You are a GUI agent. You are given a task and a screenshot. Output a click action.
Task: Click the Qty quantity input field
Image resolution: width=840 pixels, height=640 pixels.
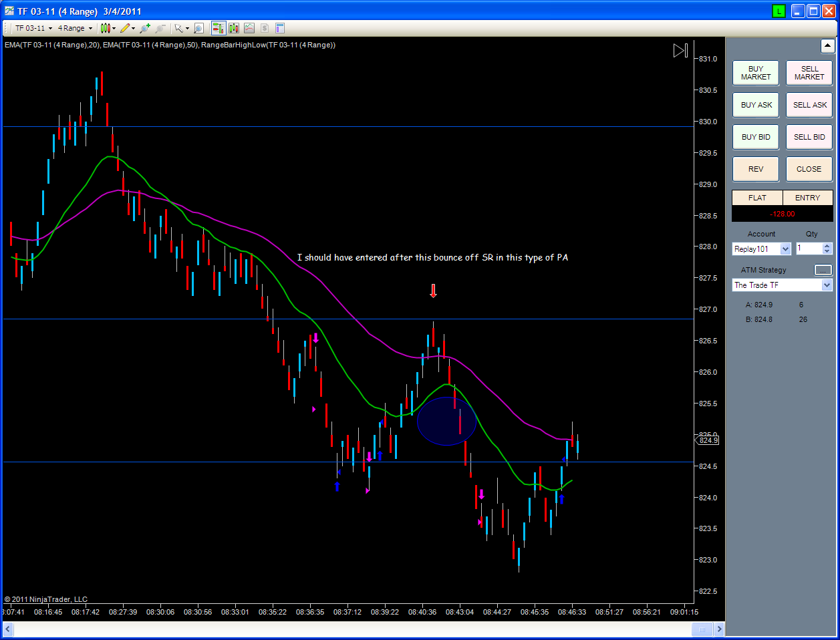click(809, 249)
